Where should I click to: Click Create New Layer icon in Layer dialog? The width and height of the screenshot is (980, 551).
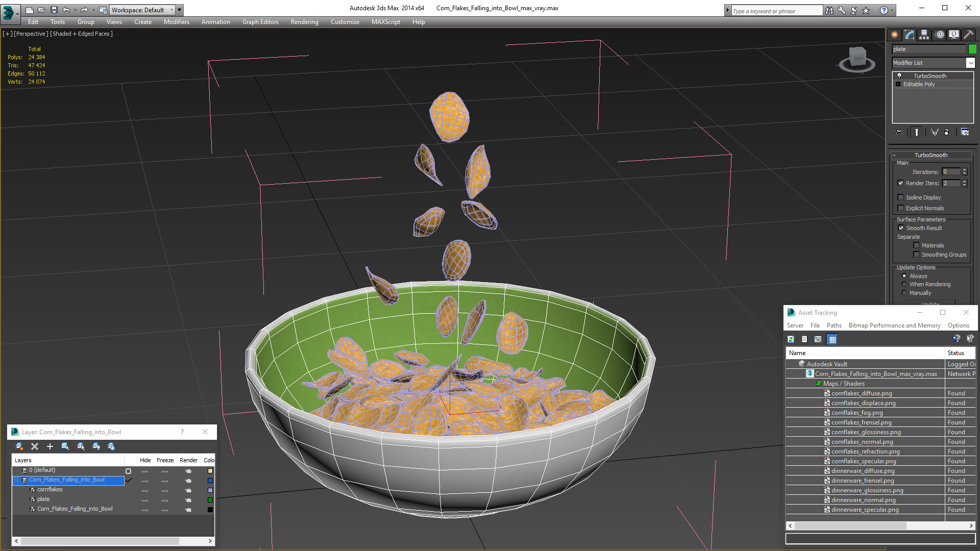click(19, 446)
